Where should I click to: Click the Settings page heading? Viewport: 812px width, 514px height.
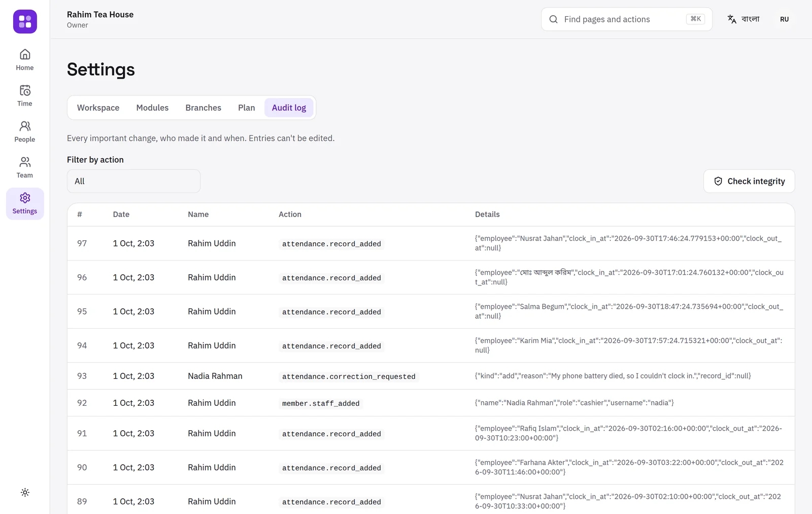tap(101, 70)
